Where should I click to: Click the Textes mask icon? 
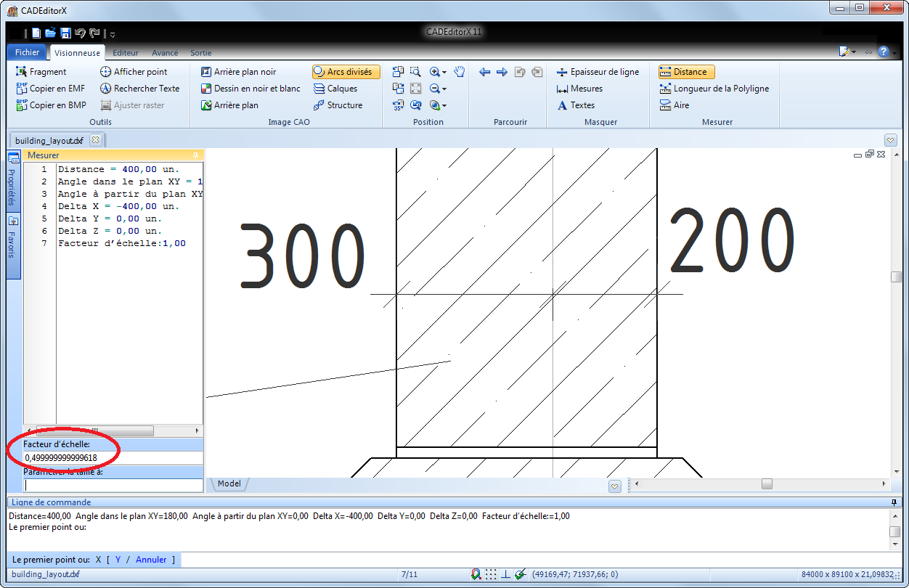tap(576, 105)
